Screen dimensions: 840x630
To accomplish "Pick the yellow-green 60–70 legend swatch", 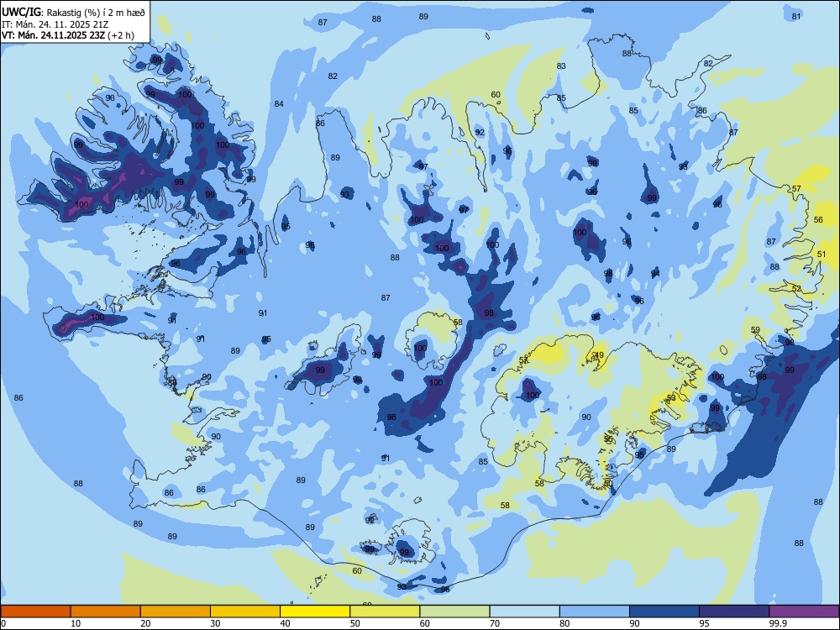I will click(454, 612).
